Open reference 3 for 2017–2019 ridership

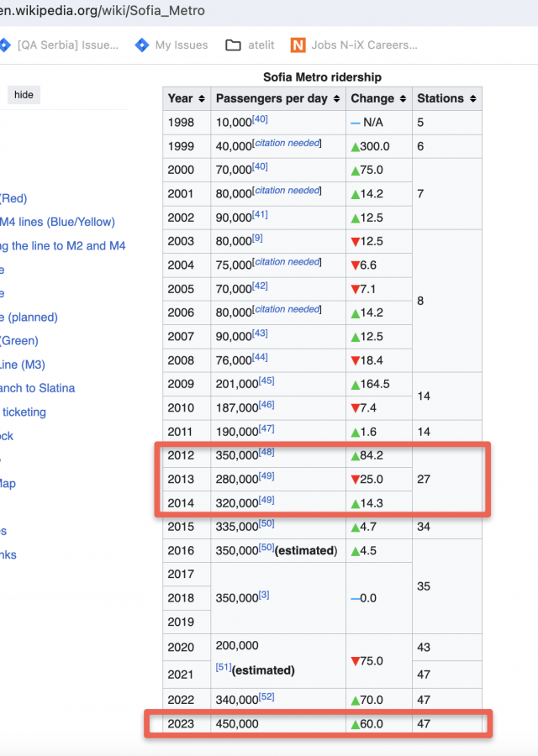pyautogui.click(x=264, y=596)
